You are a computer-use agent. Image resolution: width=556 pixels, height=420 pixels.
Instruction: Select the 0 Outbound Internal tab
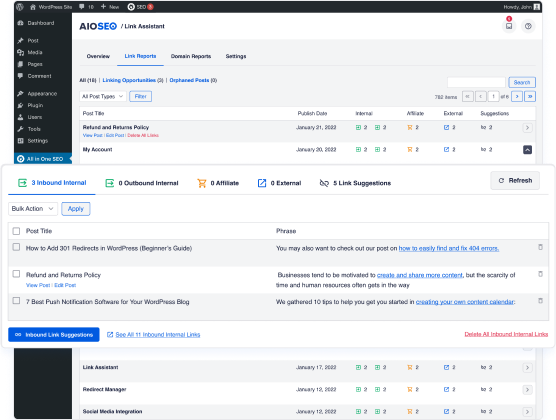pyautogui.click(x=142, y=183)
